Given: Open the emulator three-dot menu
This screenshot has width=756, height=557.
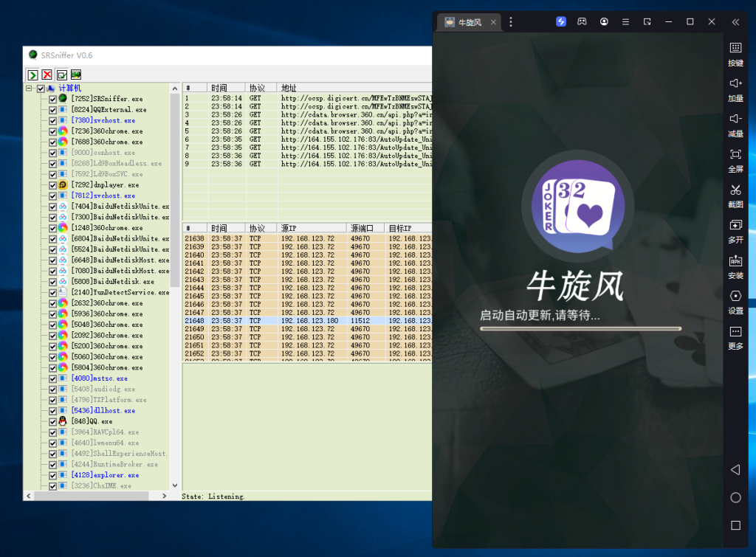Looking at the screenshot, I should (512, 21).
